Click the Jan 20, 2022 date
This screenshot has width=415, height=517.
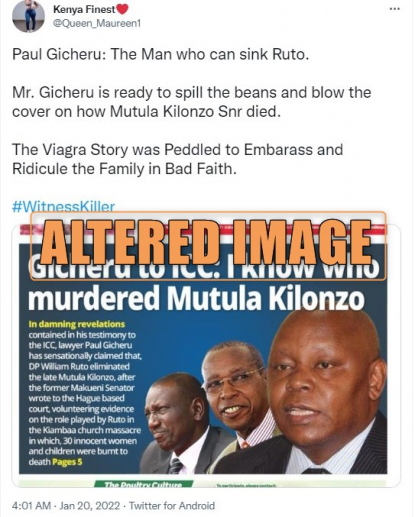point(89,506)
